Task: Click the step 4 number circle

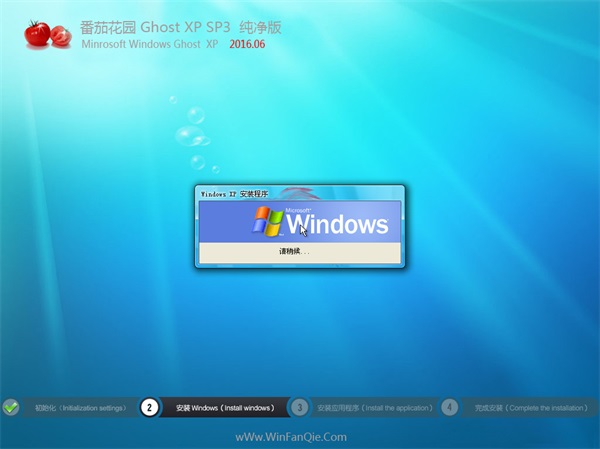Action: click(x=449, y=407)
